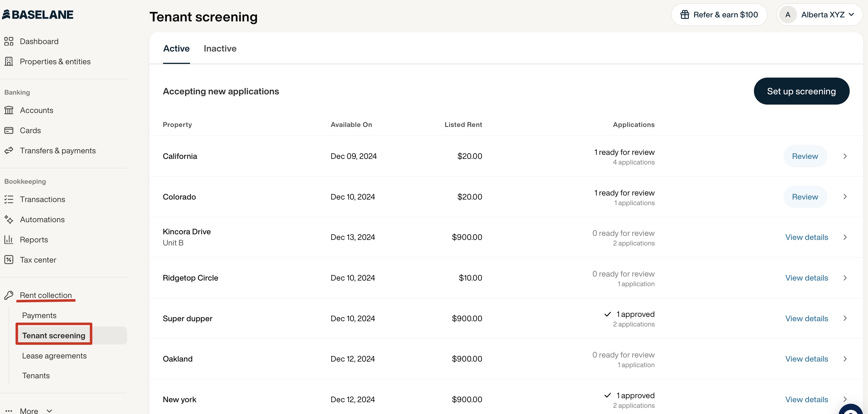Click Refer & earn $100 button
This screenshot has height=414, width=868.
719,15
